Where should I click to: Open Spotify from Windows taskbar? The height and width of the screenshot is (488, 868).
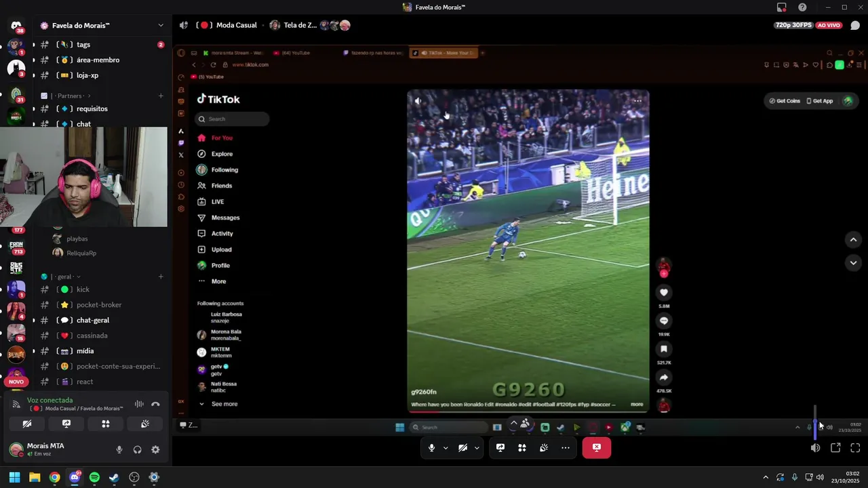[x=94, y=477]
